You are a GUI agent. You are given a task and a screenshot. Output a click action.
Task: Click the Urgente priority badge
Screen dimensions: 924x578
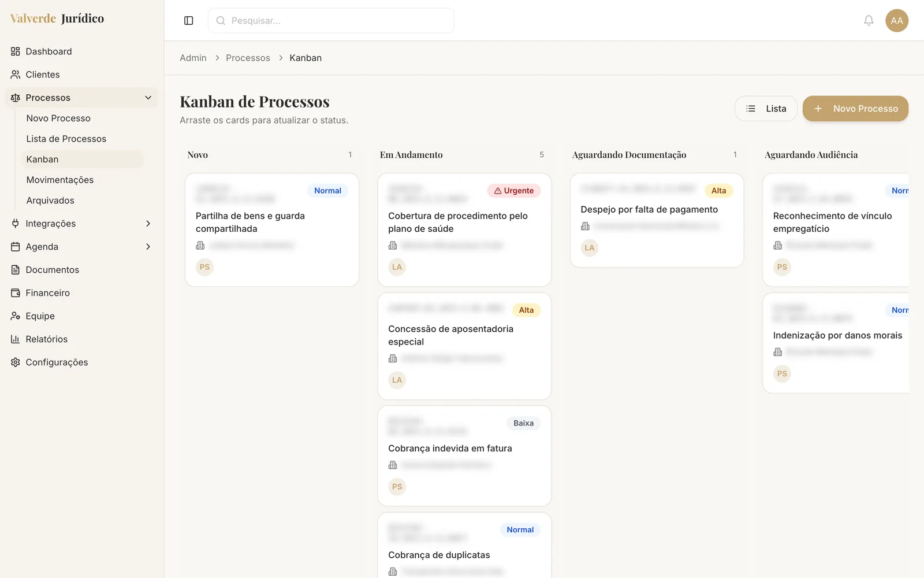[514, 191]
